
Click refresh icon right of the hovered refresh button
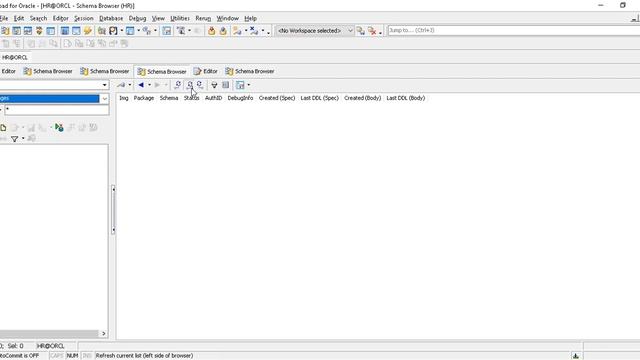point(200,85)
